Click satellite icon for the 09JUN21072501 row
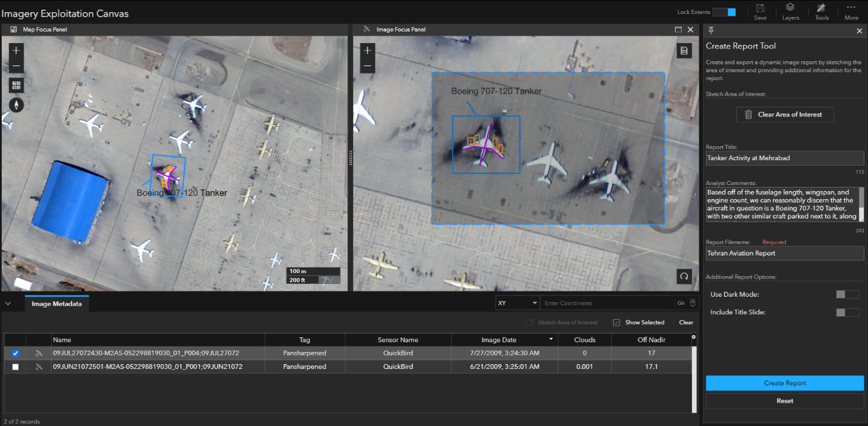868x426 pixels. [39, 367]
